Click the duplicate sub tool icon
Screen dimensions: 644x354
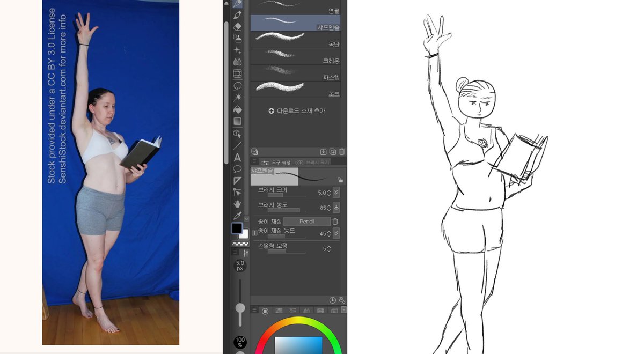coord(333,152)
